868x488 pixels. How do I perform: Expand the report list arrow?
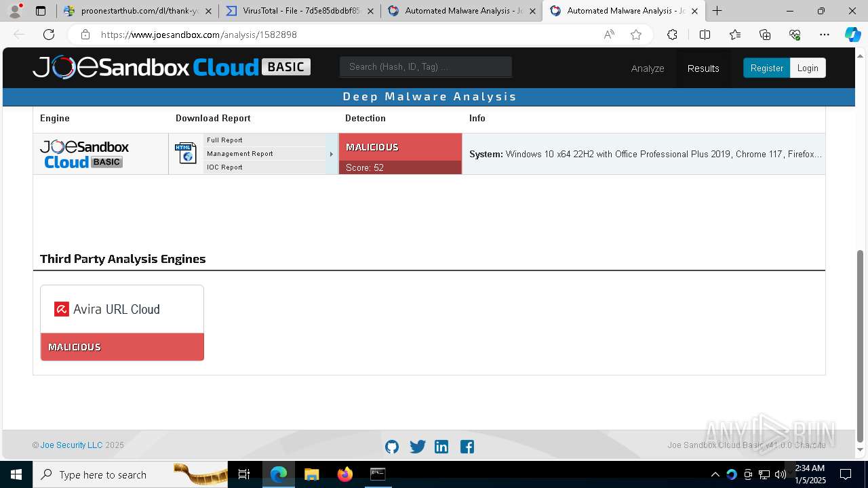coord(332,154)
